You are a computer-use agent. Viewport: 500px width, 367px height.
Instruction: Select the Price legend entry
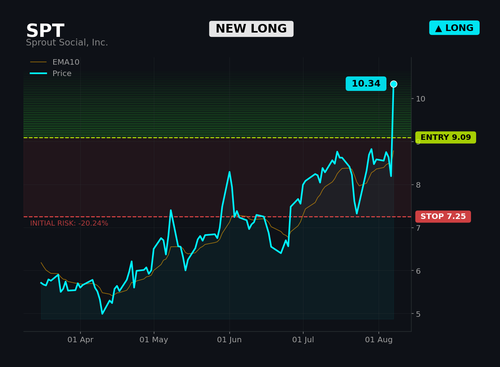(x=51, y=73)
